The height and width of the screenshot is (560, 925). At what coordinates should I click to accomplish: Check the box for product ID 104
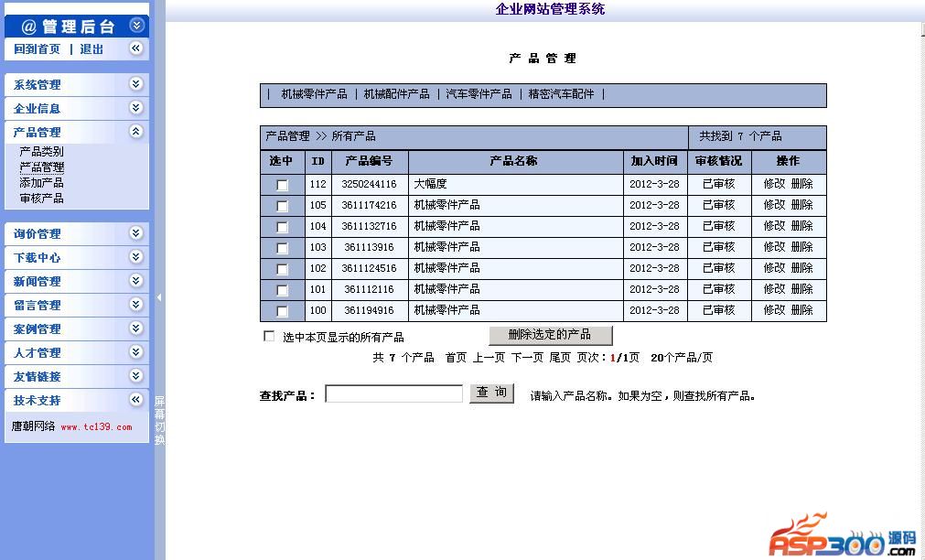(x=282, y=227)
